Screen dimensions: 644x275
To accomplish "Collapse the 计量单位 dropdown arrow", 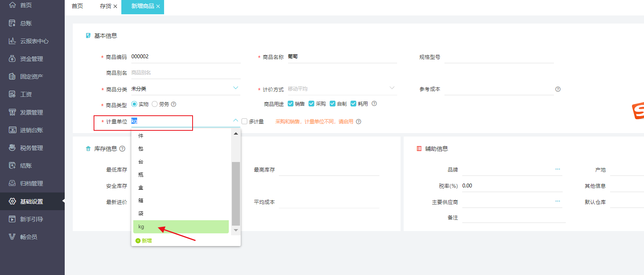I will pyautogui.click(x=236, y=121).
